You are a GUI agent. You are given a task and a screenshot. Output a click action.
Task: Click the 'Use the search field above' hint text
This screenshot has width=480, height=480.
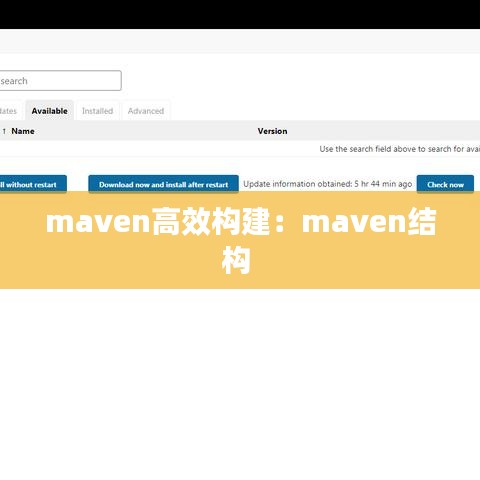[399, 149]
